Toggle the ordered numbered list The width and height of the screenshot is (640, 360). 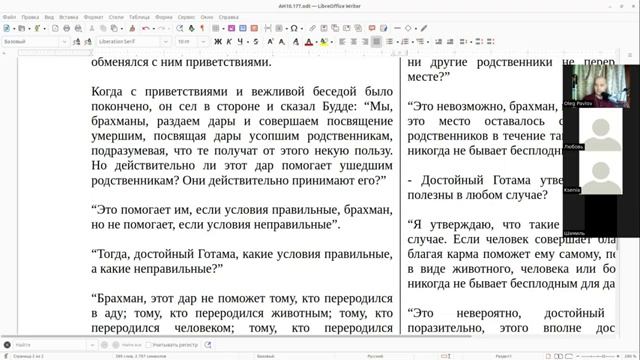click(x=405, y=42)
